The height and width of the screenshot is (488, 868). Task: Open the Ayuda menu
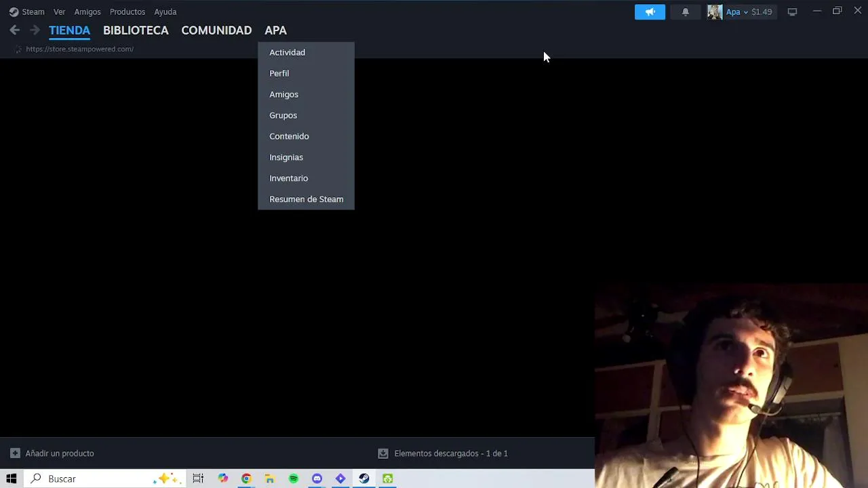point(165,12)
